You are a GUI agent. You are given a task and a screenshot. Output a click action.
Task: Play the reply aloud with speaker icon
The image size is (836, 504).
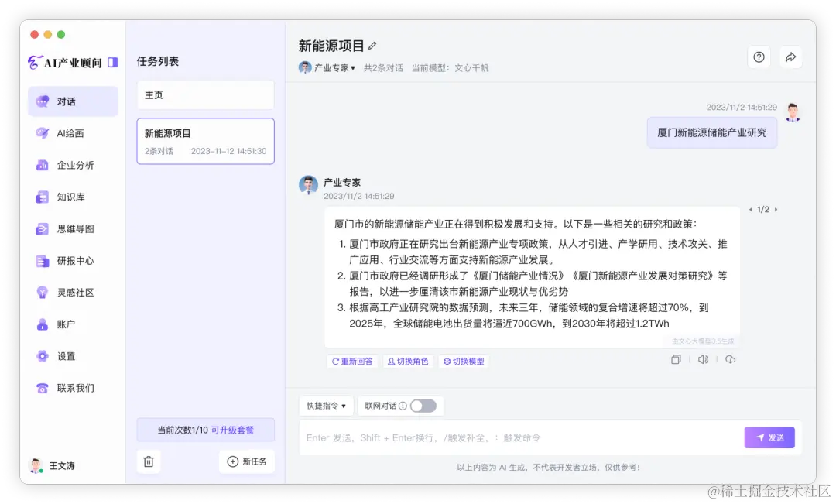click(703, 358)
